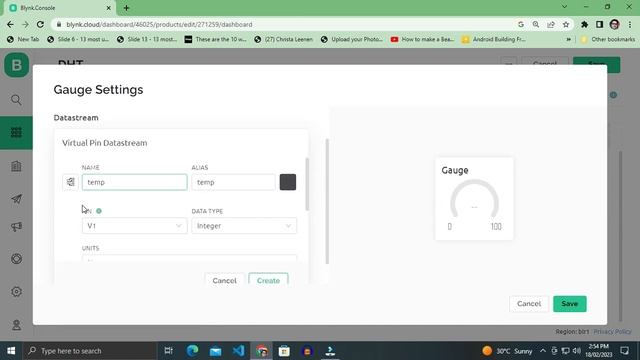Click the green info dot next to PIN

(99, 211)
